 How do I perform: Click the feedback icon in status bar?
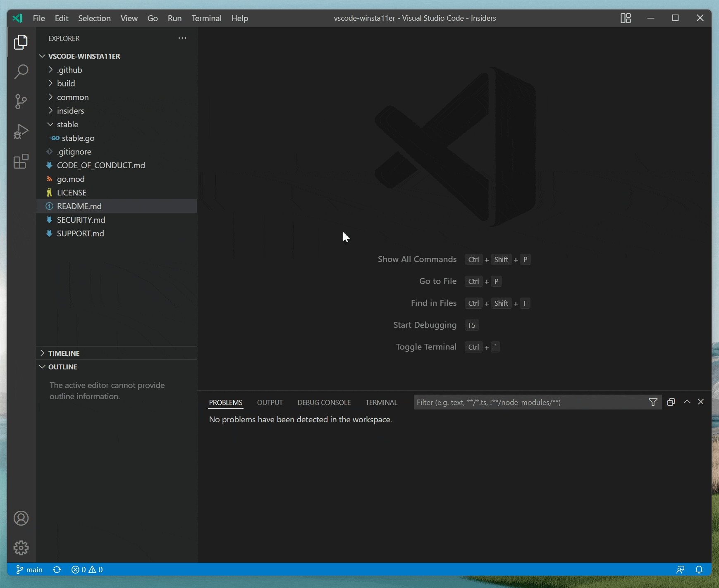tap(681, 569)
